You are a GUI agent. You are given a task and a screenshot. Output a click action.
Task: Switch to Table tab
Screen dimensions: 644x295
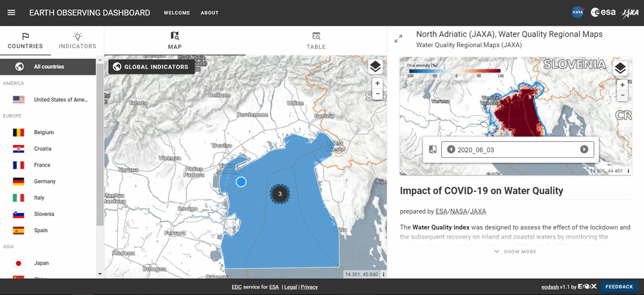(316, 41)
